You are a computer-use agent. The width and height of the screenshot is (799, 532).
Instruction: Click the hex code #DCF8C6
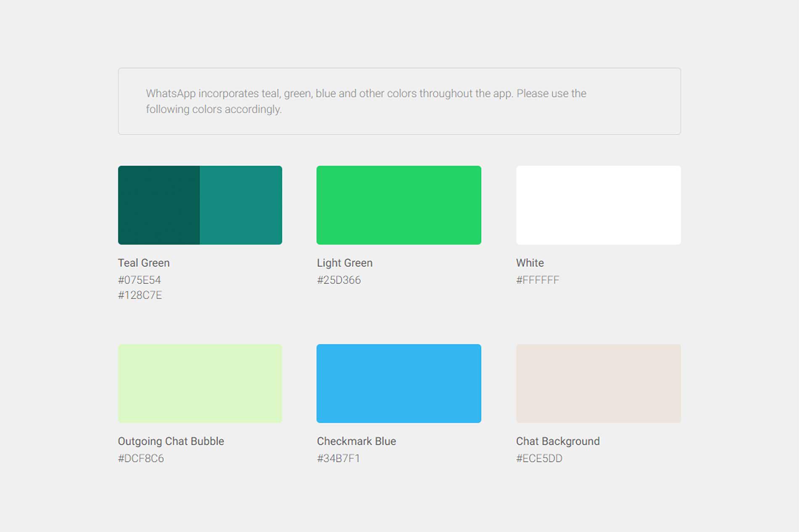[x=141, y=458]
